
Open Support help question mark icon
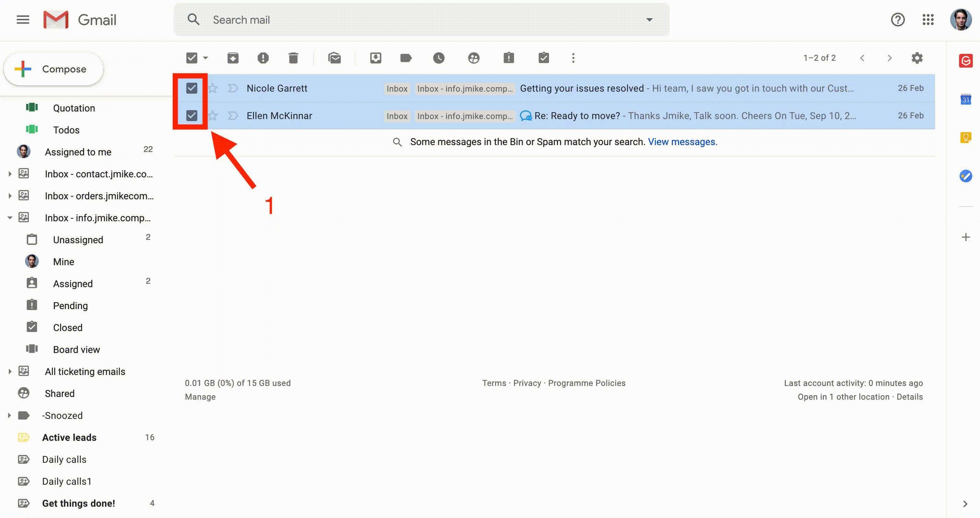(x=898, y=20)
